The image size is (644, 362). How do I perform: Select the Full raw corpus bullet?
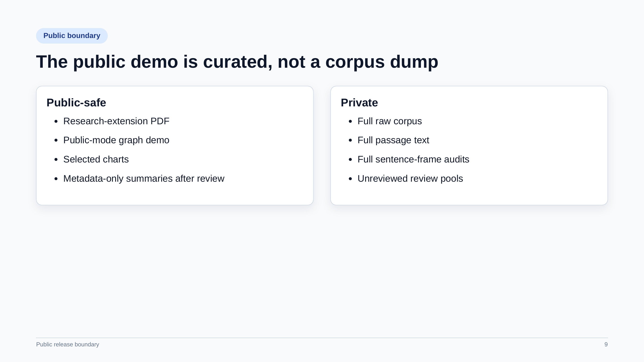390,121
